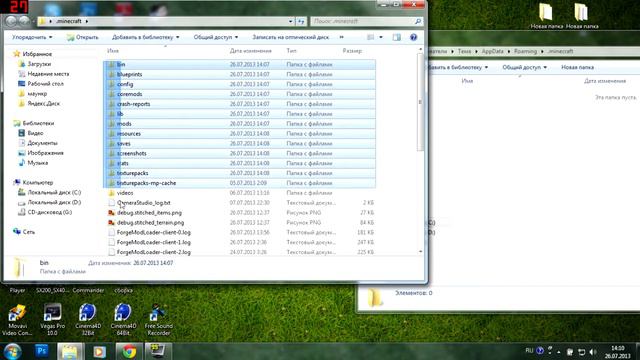The width and height of the screenshot is (640, 360).
Task: Click the Back navigation button
Action: (x=11, y=21)
